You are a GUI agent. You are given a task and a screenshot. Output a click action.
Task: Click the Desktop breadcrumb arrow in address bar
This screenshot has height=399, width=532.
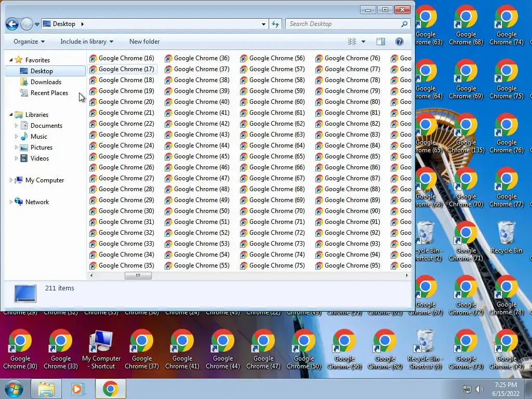(x=82, y=24)
